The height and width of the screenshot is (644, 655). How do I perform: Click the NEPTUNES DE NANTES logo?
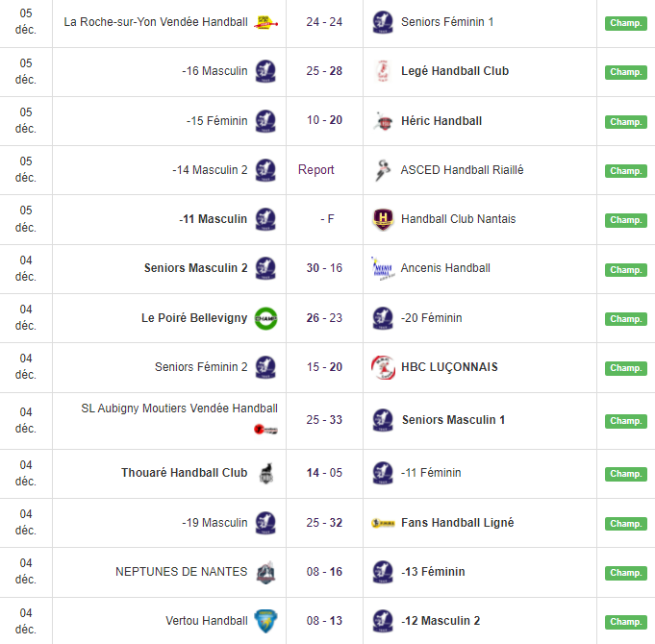tap(265, 572)
